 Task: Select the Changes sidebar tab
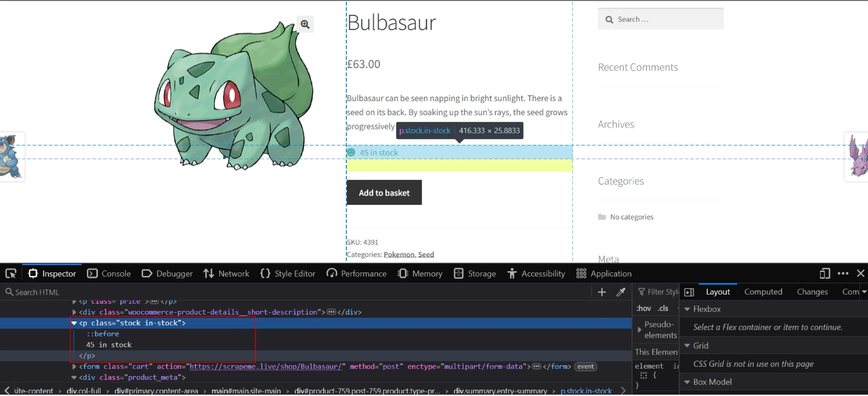tap(812, 292)
